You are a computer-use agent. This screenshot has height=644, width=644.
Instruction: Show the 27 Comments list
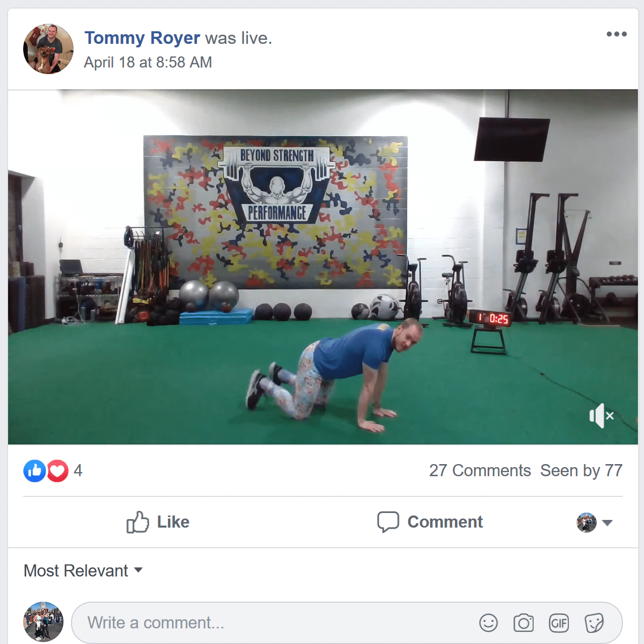point(480,470)
